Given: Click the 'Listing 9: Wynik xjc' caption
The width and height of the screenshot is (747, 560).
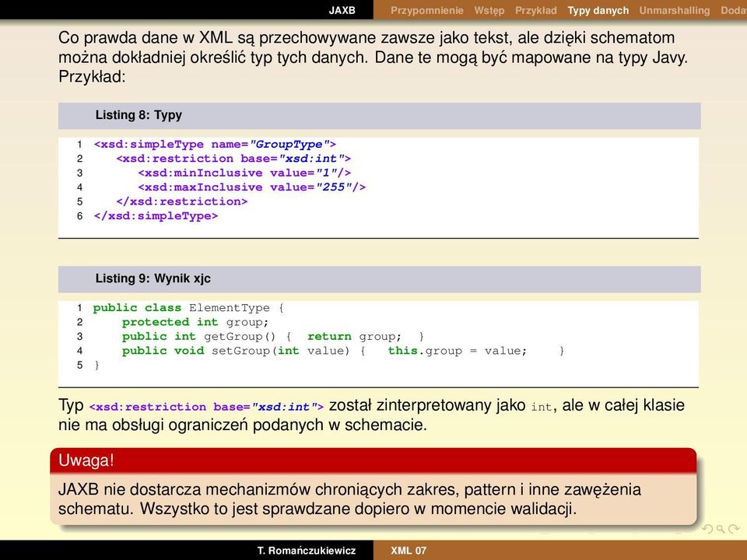Looking at the screenshot, I should pyautogui.click(x=153, y=278).
